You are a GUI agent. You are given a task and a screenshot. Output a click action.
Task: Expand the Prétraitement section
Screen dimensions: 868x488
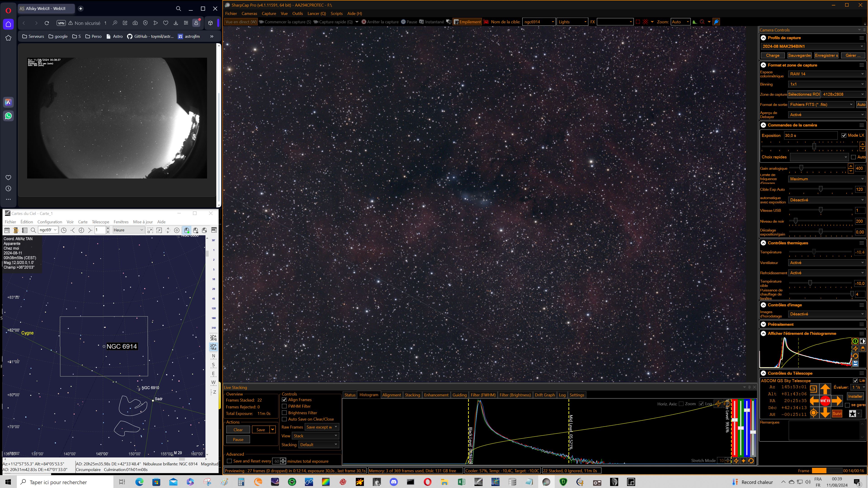pos(764,324)
